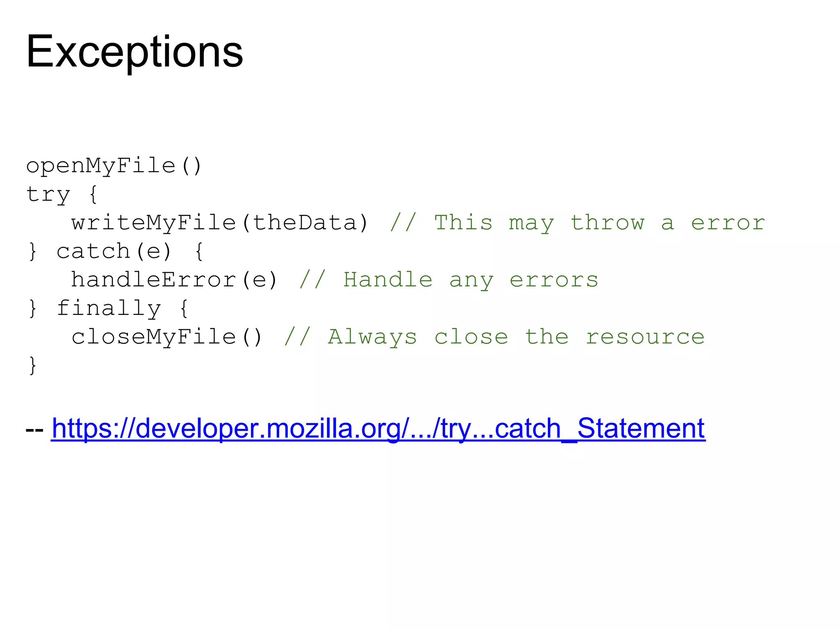The image size is (840, 630).
Task: Click the catch keyword
Action: pos(93,251)
